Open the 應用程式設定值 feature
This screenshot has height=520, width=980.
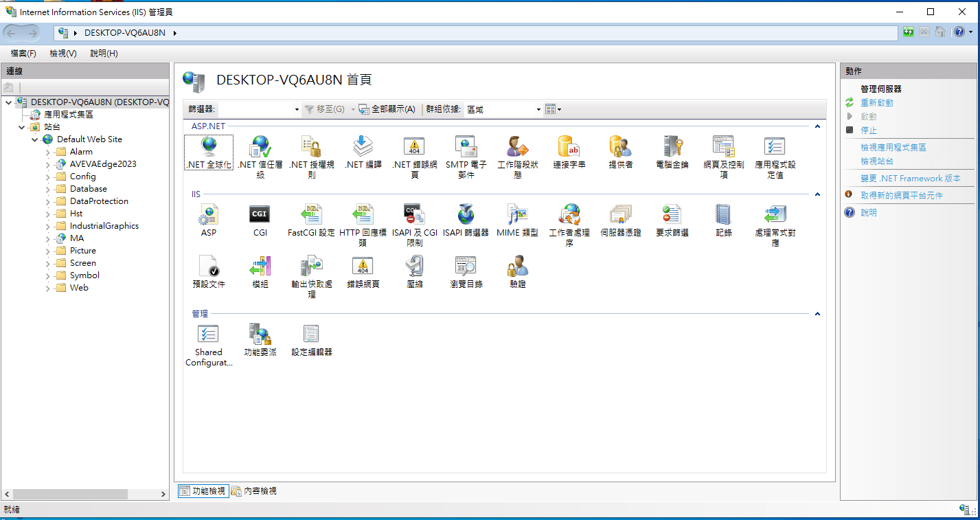coord(775,157)
